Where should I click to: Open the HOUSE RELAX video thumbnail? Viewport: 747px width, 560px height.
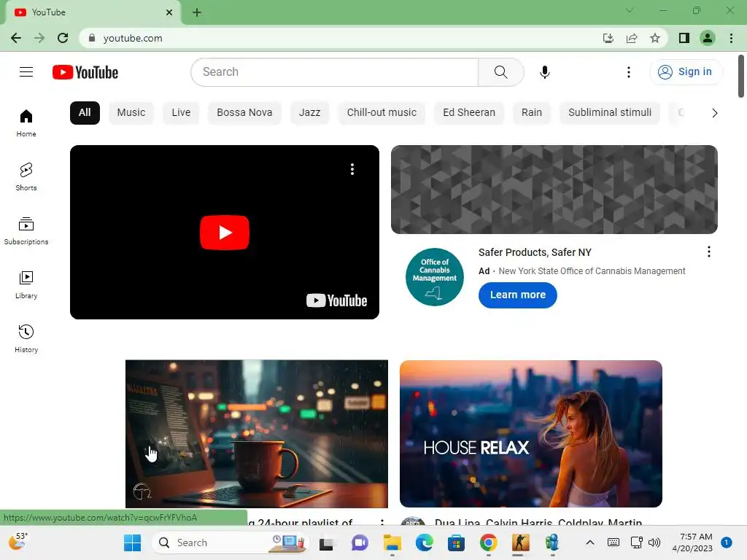click(531, 434)
